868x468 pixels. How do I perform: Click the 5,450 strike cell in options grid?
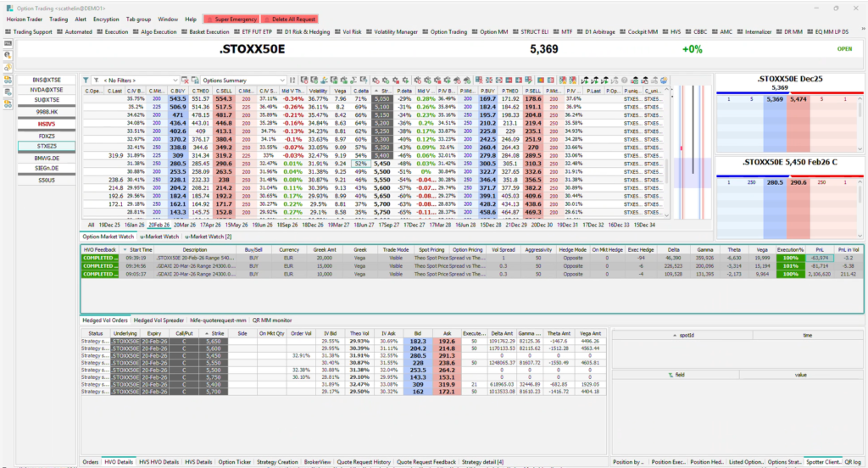[x=382, y=164]
